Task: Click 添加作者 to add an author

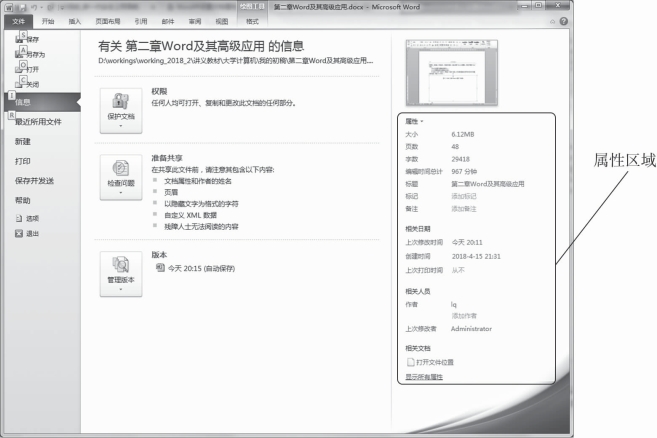Action: click(x=464, y=316)
